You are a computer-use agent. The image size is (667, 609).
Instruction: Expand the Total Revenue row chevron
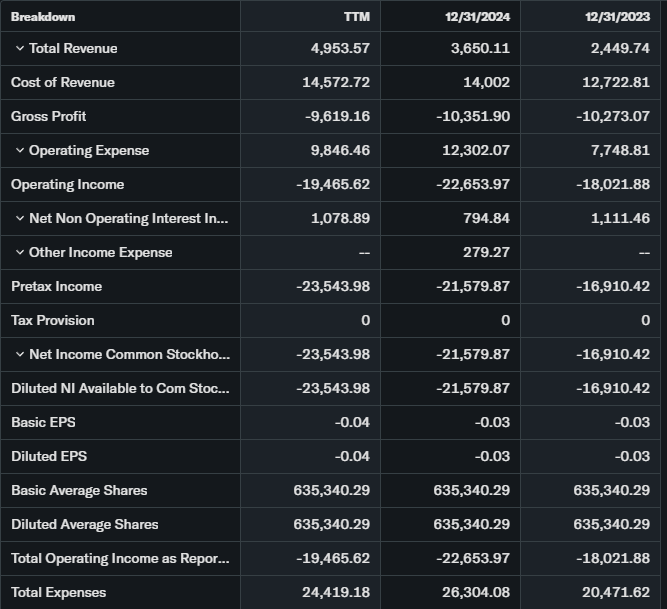[x=19, y=49]
